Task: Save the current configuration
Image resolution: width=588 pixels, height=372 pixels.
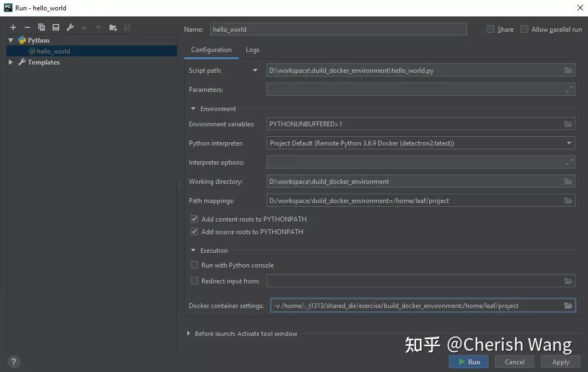Action: [55, 27]
